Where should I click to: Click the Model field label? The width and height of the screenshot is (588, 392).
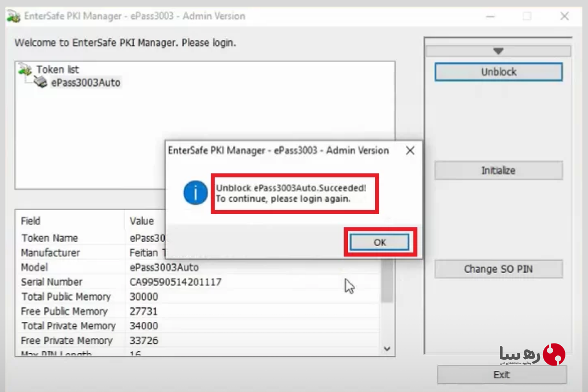click(x=34, y=268)
